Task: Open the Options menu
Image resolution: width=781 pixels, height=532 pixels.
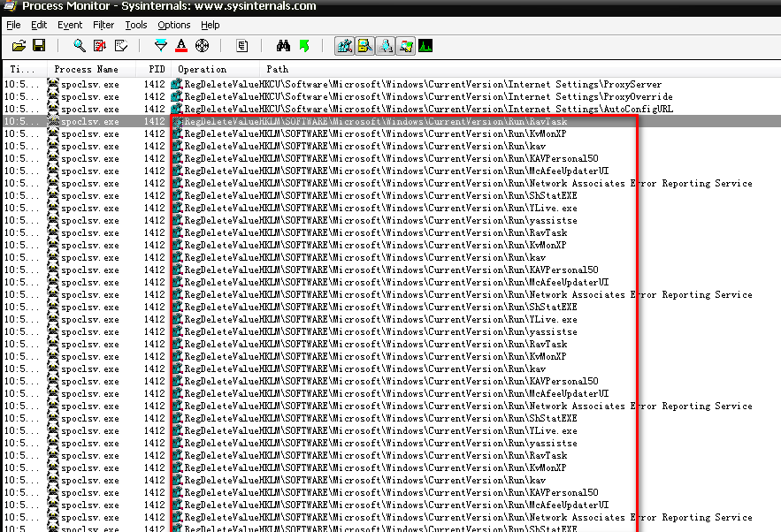Action: click(174, 25)
